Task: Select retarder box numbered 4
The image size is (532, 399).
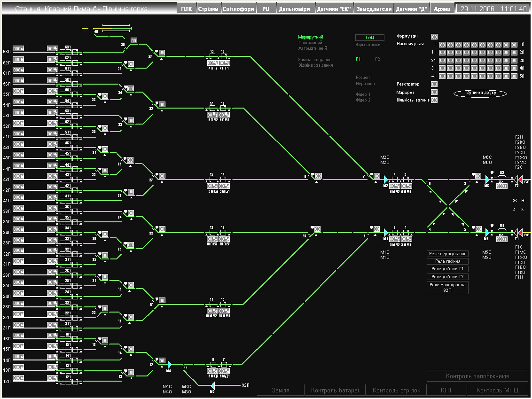Action: tap(395, 180)
